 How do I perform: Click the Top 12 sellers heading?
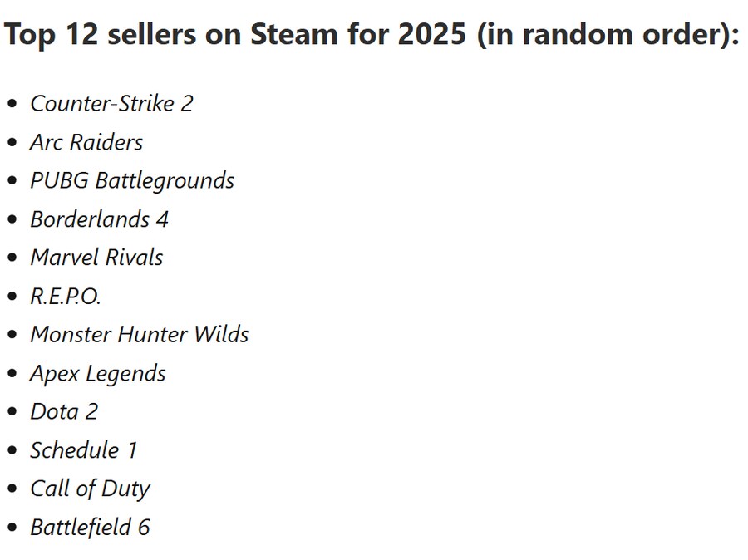pyautogui.click(x=372, y=35)
